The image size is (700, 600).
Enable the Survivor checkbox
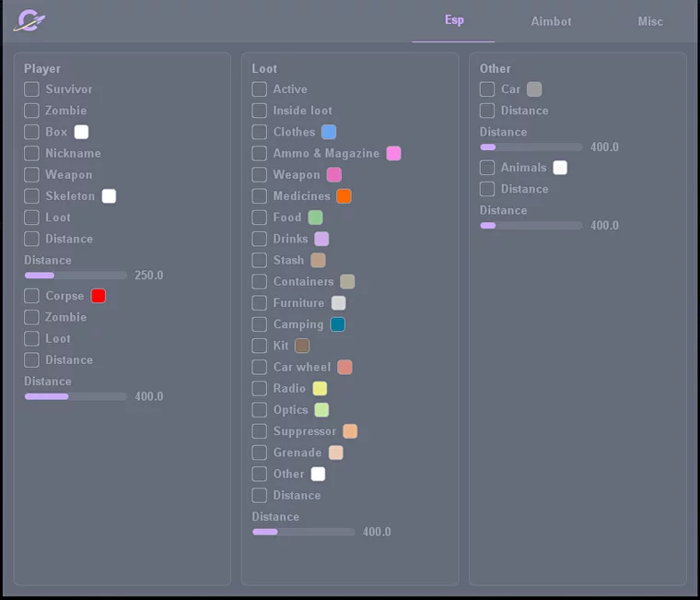(31, 89)
